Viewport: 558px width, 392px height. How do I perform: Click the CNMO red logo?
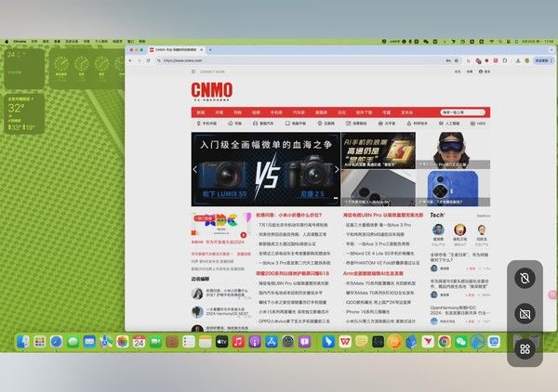(x=212, y=91)
